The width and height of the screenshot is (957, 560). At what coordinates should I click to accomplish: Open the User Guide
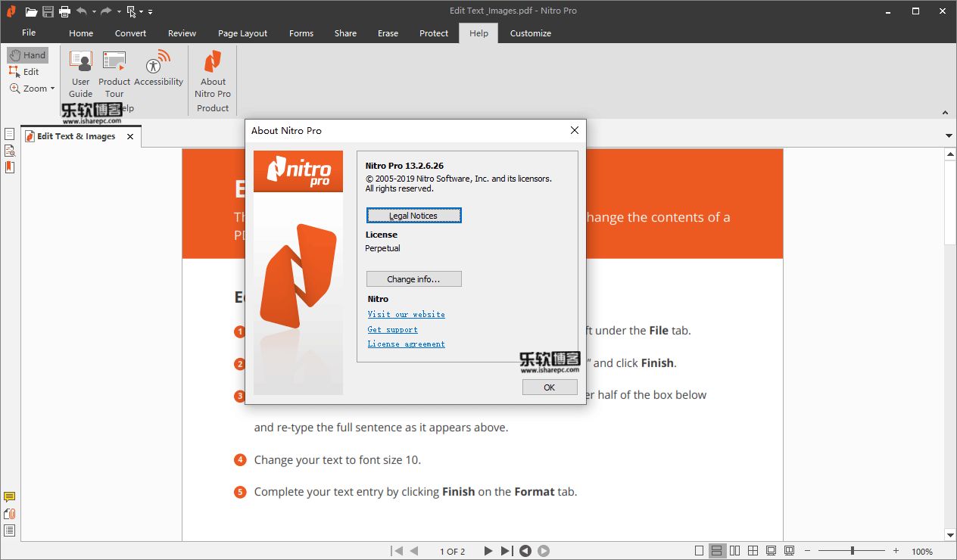click(x=81, y=74)
